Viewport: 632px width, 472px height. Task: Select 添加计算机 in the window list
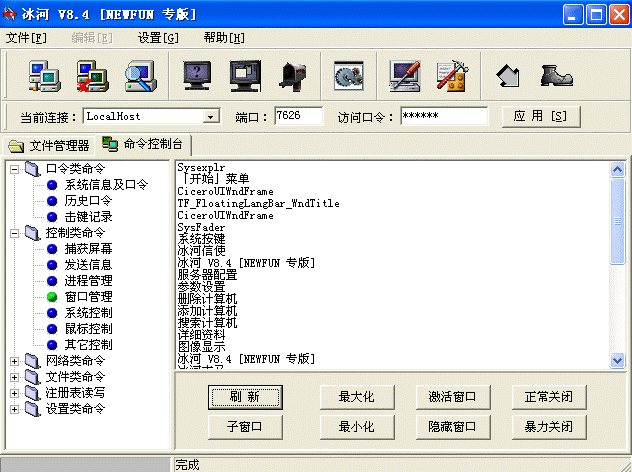click(x=207, y=311)
